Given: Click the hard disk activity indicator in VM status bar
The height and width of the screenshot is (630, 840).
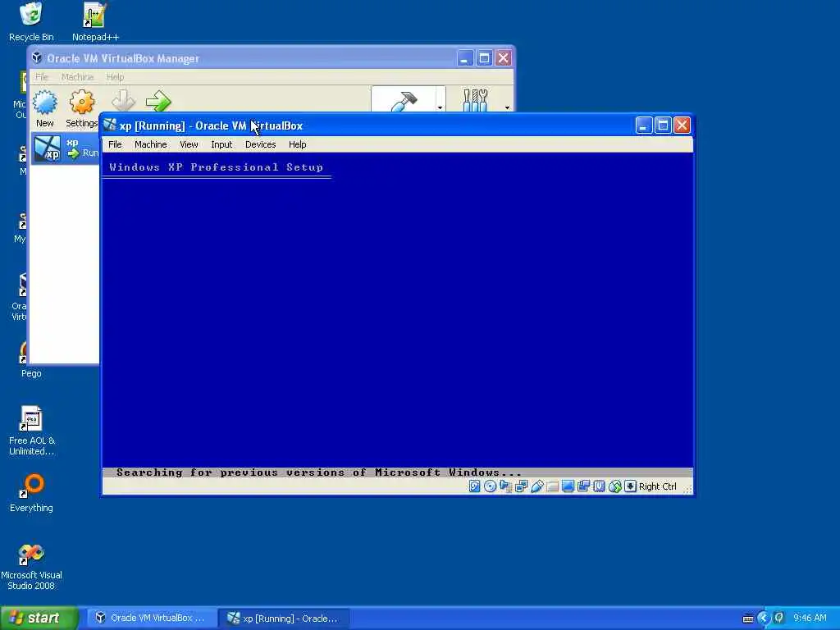Looking at the screenshot, I should click(474, 486).
